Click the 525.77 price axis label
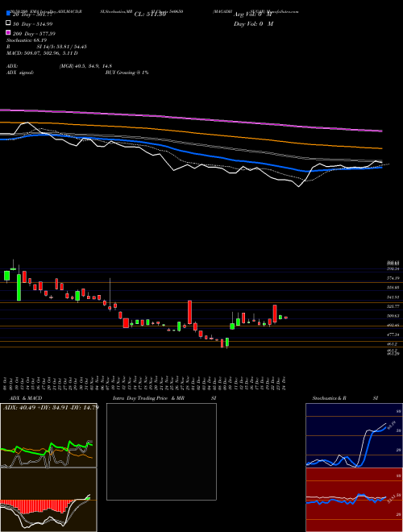Image resolution: width=403 pixels, height=532 pixels. coord(393,306)
